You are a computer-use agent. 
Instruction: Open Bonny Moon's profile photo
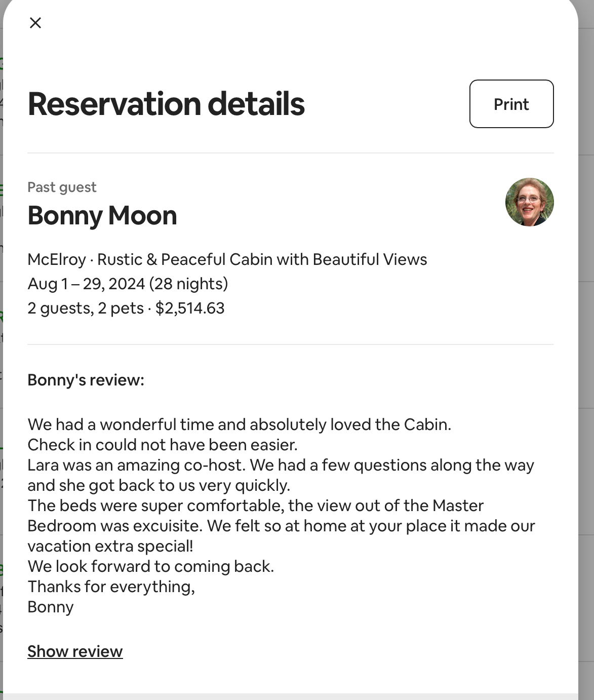[529, 202]
